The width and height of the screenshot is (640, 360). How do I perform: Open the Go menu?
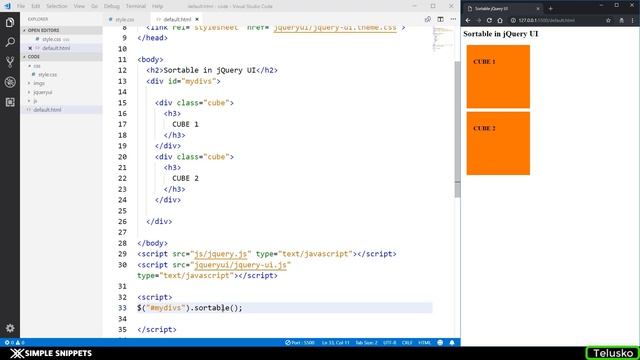click(94, 6)
